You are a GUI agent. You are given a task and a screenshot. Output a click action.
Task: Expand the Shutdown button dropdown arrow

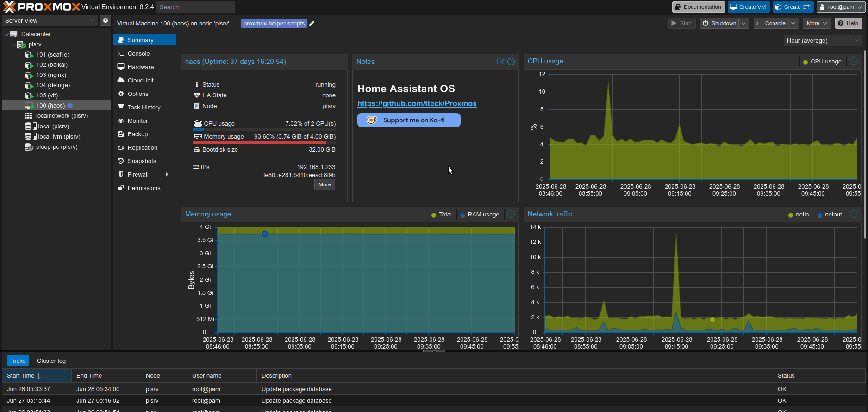click(743, 23)
